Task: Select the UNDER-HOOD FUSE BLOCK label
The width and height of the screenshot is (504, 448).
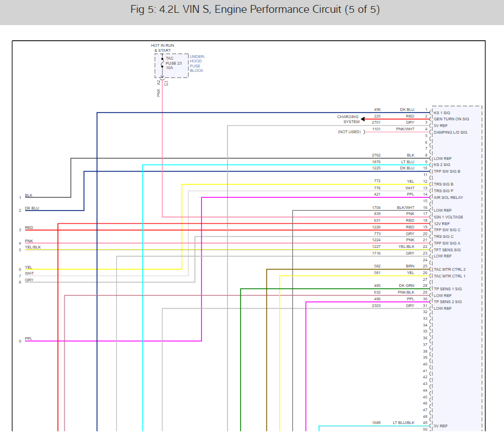Action: pyautogui.click(x=197, y=64)
